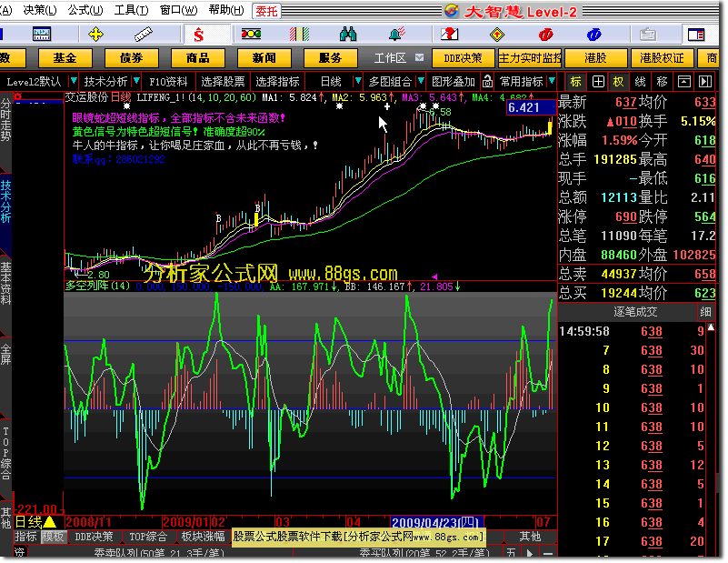Image resolution: width=728 pixels, height=563 pixels.
Task: Select the 模板 bottom tab
Action: 53,537
